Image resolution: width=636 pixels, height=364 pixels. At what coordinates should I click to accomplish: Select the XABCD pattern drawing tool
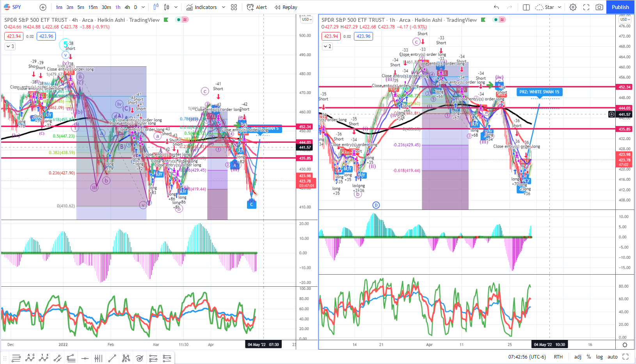coord(30,358)
